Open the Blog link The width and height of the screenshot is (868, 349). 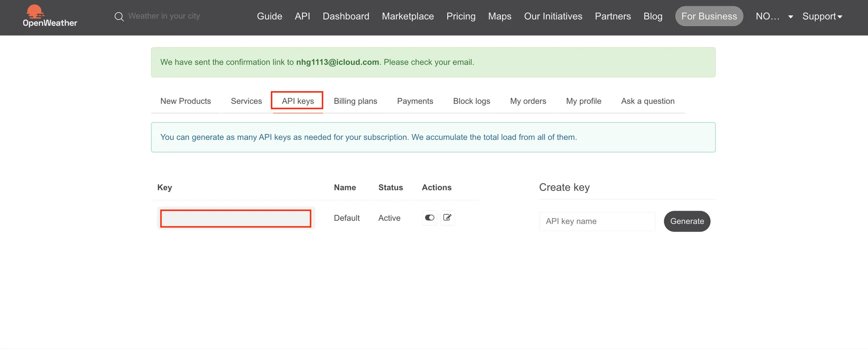coord(653,16)
